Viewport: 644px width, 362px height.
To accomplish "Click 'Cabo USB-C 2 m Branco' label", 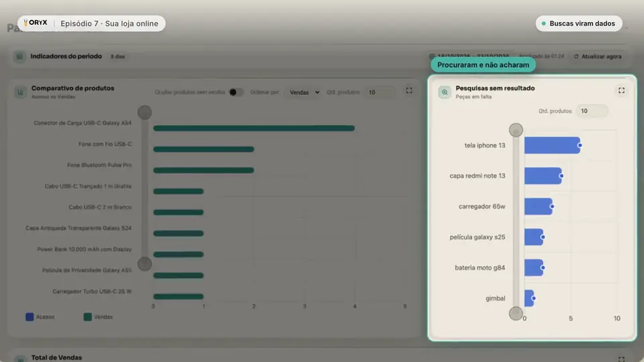I will point(100,207).
